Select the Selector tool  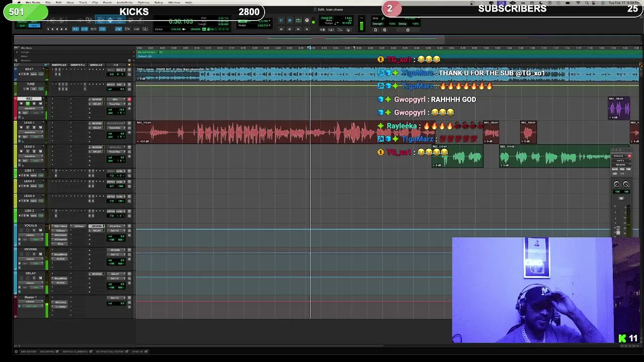point(110,20)
